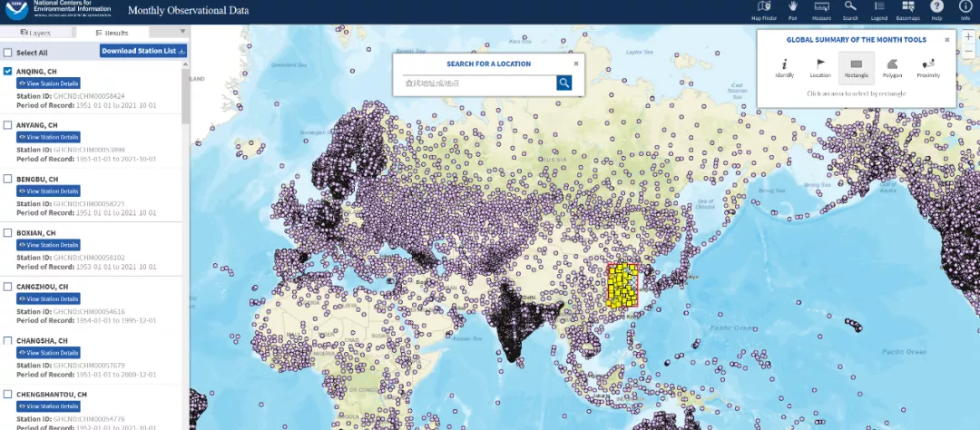The image size is (980, 430).
Task: Check the BOXIAN, CH station checkbox
Action: (7, 232)
